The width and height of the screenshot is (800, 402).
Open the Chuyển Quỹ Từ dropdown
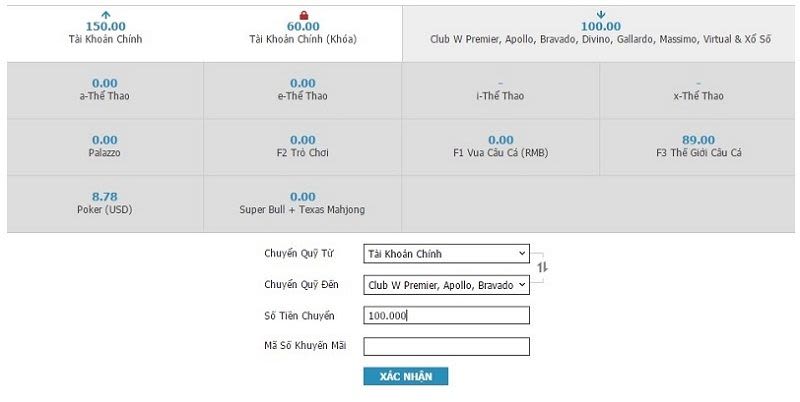click(446, 254)
